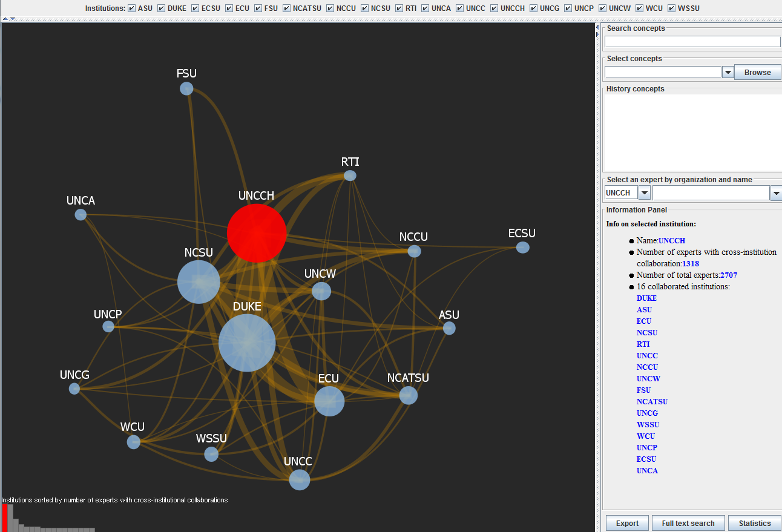Viewport: 782px width, 532px height.
Task: Toggle the DUKE institution checkbox
Action: pos(162,8)
